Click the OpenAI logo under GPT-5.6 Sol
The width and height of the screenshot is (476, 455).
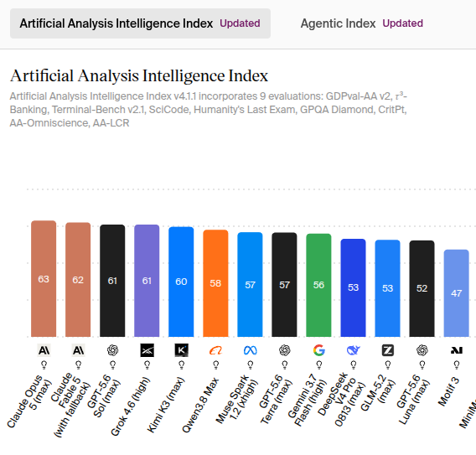(112, 350)
